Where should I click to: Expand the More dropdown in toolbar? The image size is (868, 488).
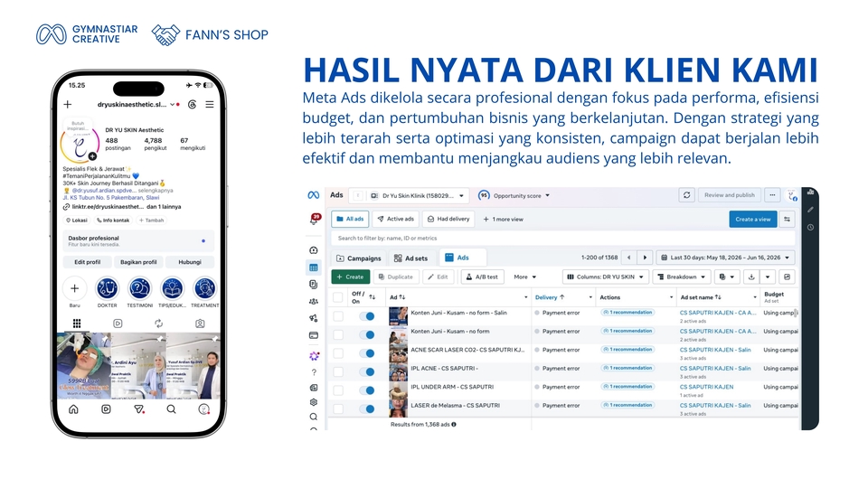[524, 277]
